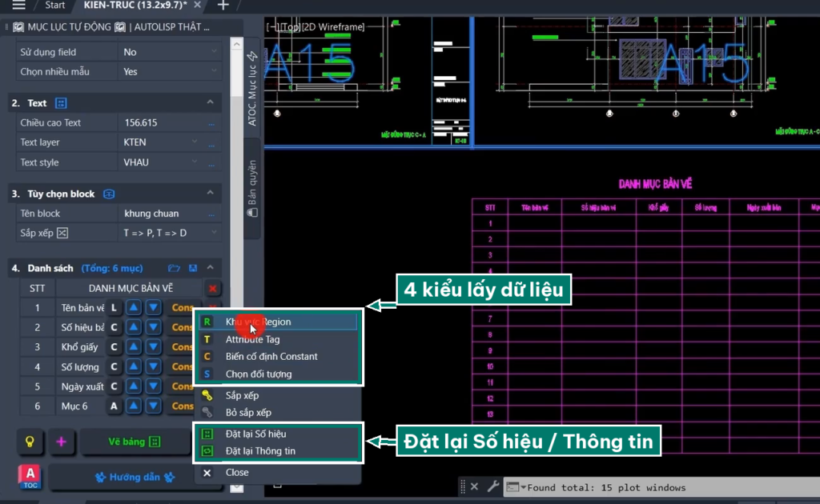
Task: Edit the Chiều cao Text value field
Action: click(x=162, y=122)
